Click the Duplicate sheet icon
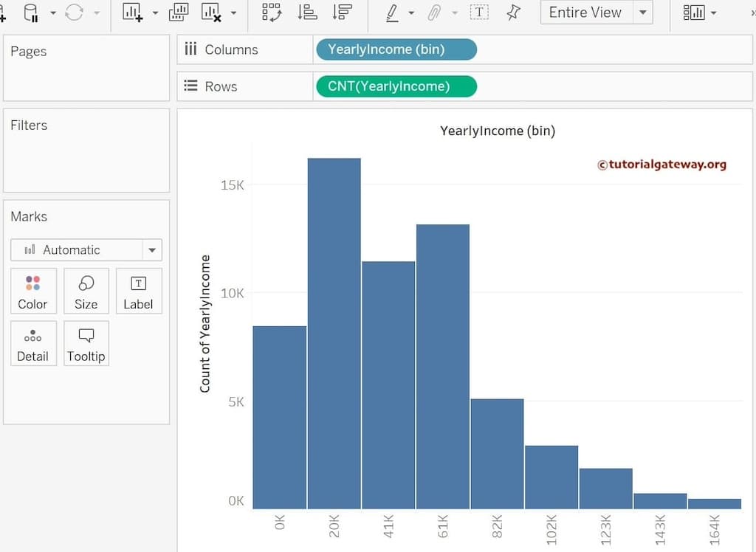756x552 pixels. (179, 13)
